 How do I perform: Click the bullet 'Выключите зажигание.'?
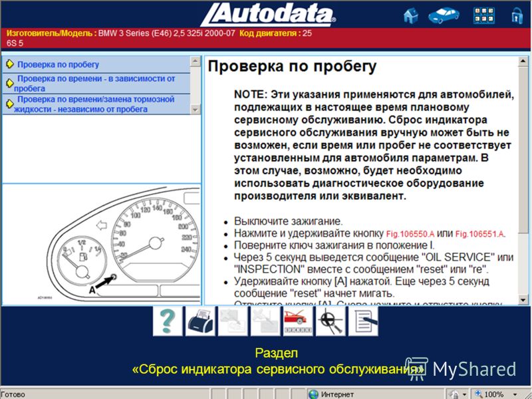289,221
